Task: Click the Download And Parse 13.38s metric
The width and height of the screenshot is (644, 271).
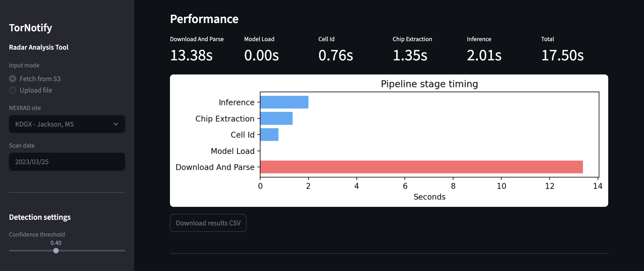Action: tap(191, 55)
